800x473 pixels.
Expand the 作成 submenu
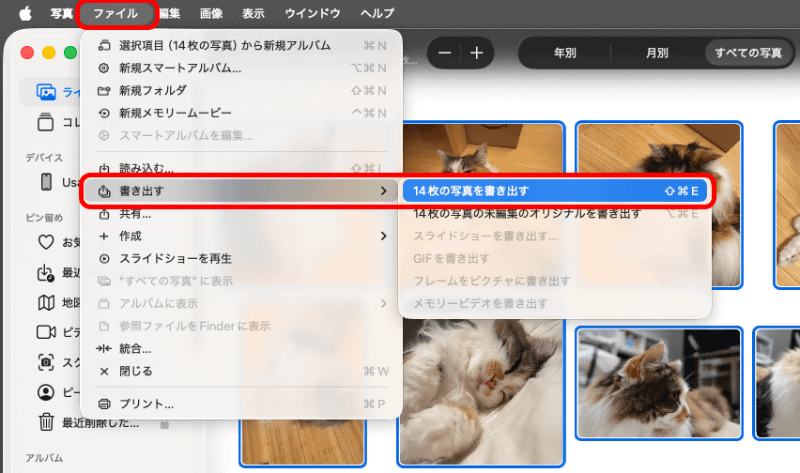[x=241, y=236]
